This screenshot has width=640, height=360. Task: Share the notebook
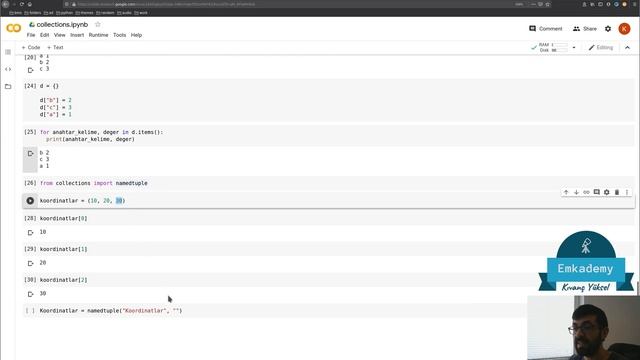584,29
